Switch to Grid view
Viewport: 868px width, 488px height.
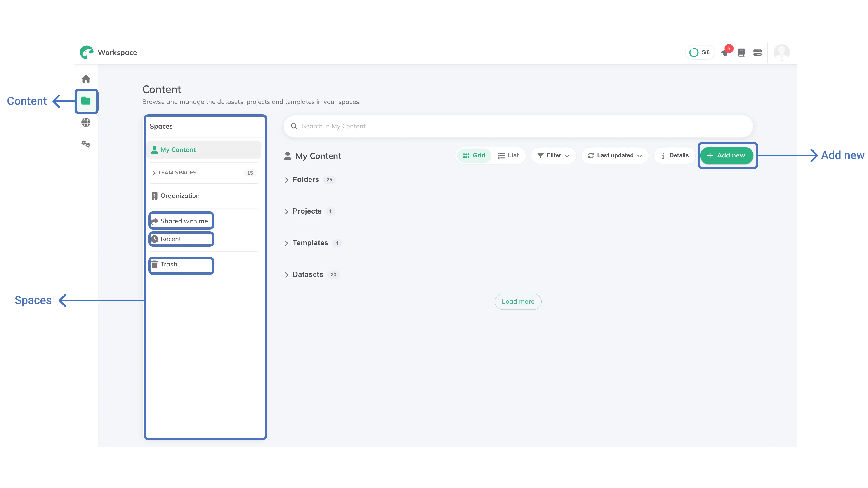pos(474,155)
